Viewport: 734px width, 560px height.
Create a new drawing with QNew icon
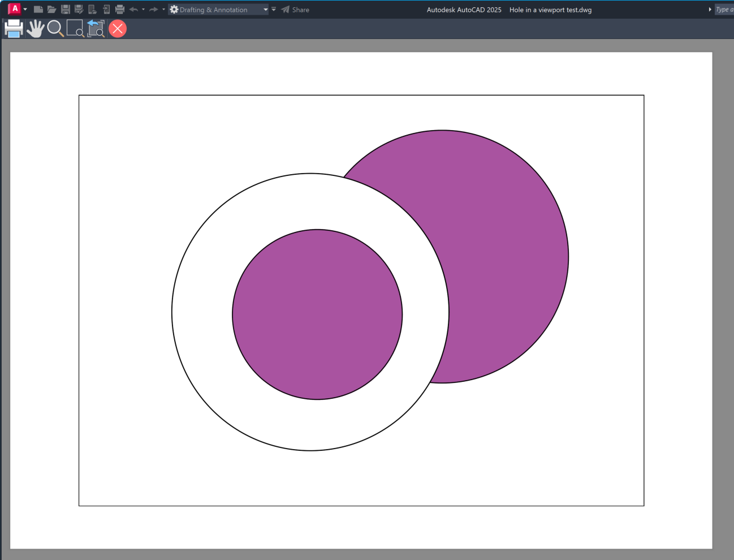pos(38,9)
